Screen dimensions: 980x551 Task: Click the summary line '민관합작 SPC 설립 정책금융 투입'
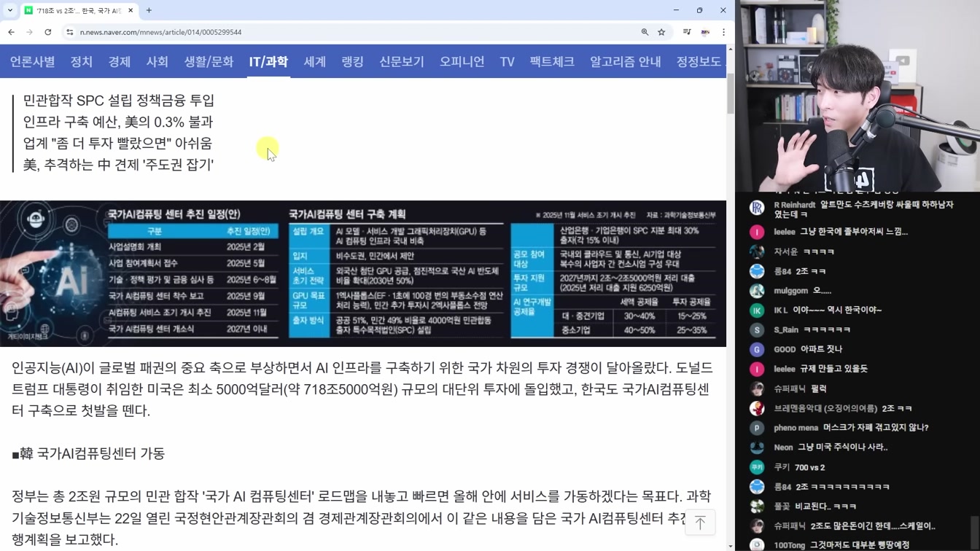tap(119, 100)
